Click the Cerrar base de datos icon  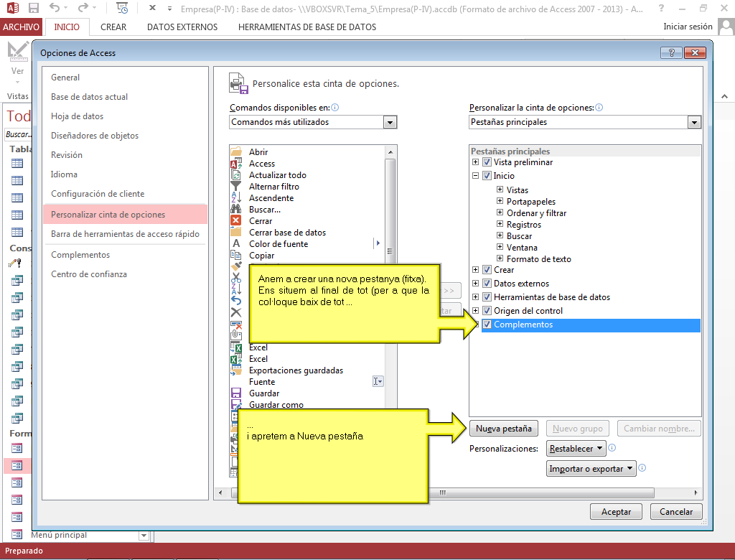(x=236, y=232)
